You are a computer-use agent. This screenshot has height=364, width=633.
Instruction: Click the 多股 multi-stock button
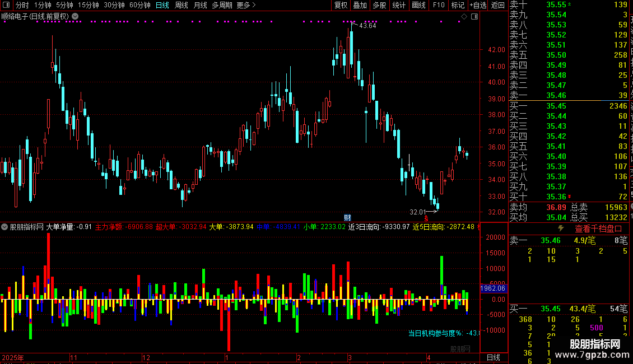coord(379,5)
